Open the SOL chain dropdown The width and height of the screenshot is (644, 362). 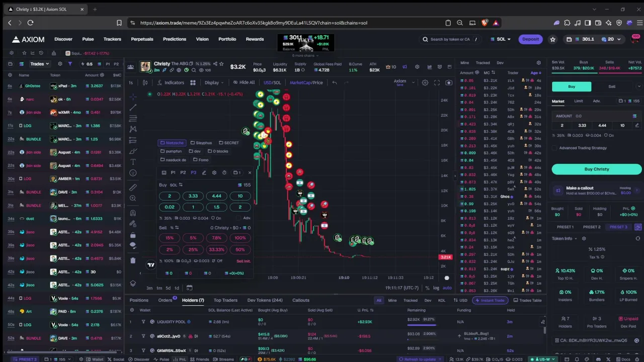click(501, 39)
